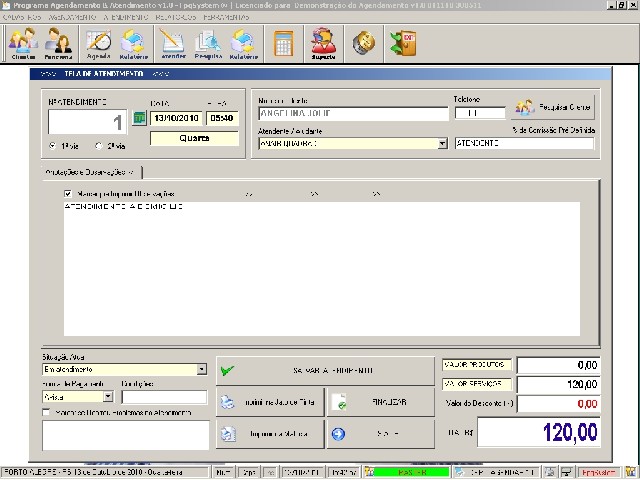640x480 pixels.
Task: Open the green calendar icon beside date
Action: [x=139, y=118]
